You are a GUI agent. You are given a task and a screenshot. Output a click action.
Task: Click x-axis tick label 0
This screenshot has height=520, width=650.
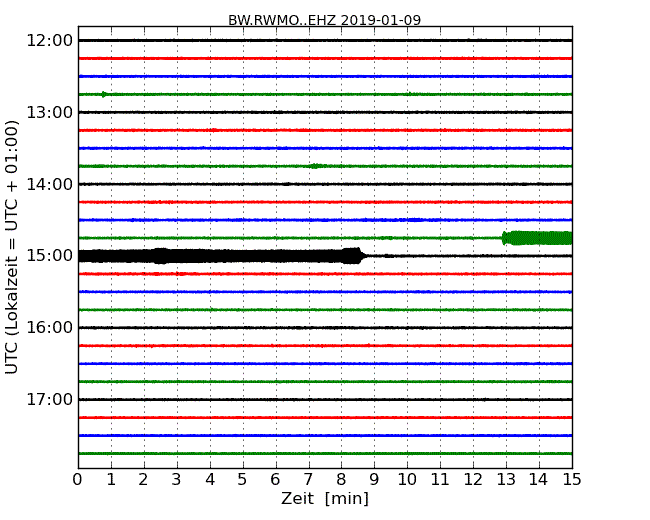tap(78, 480)
